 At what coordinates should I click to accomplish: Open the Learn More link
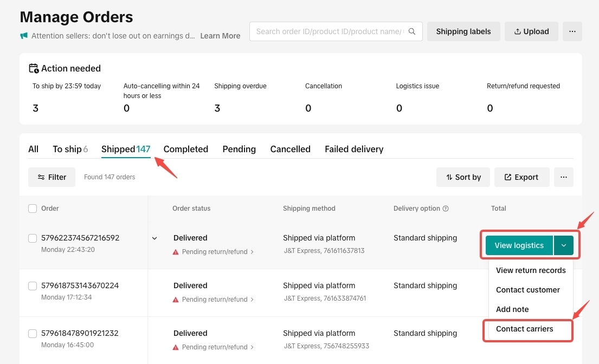pyautogui.click(x=220, y=36)
